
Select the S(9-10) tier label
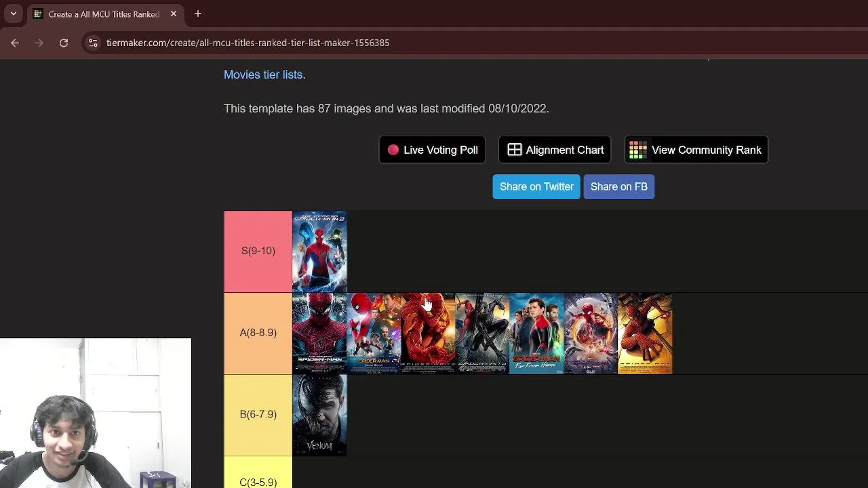pyautogui.click(x=258, y=251)
